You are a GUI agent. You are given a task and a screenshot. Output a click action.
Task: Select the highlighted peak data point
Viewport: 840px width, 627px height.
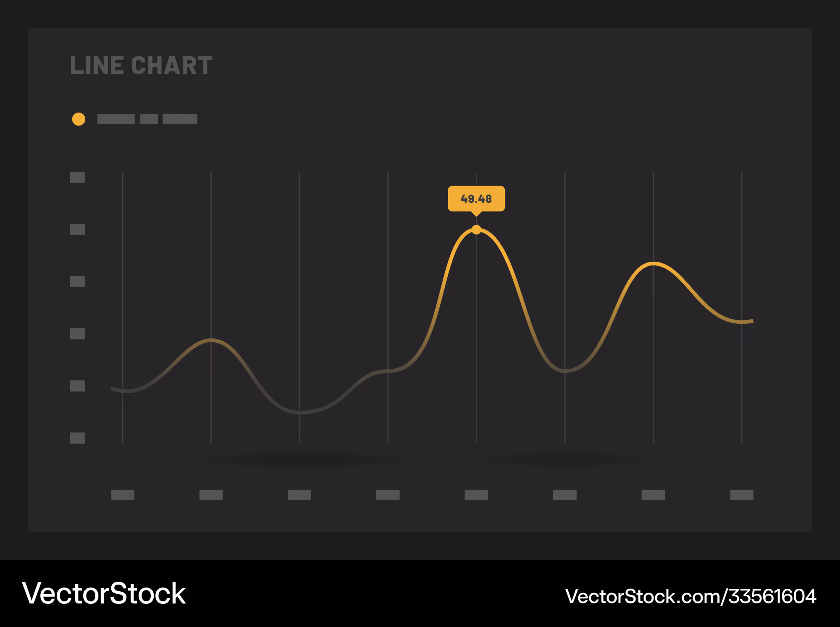476,230
